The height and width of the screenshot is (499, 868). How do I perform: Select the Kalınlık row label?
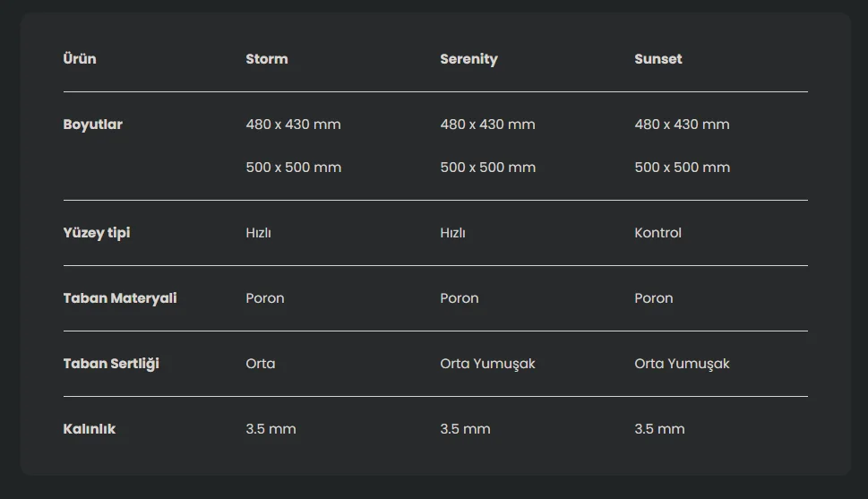pyautogui.click(x=89, y=429)
